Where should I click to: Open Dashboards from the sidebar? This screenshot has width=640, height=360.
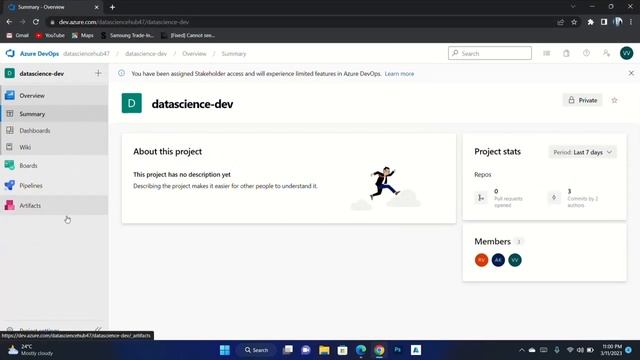[54, 131]
